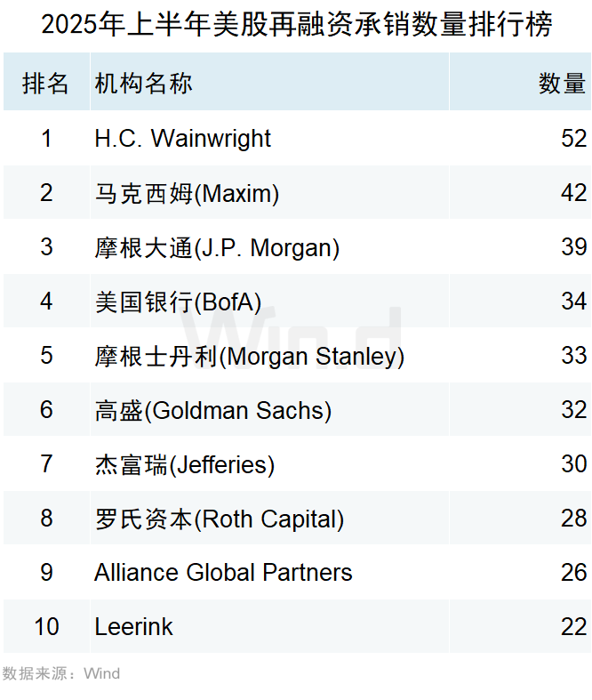Select the 杰富瑞(Jefferies) entry
The height and width of the screenshot is (700, 592).
click(184, 464)
